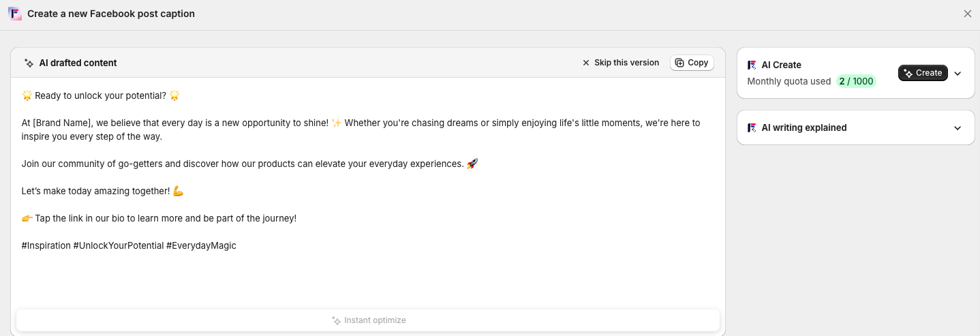This screenshot has height=336, width=980.
Task: Expand the AI writing explained chevron
Action: click(x=958, y=128)
